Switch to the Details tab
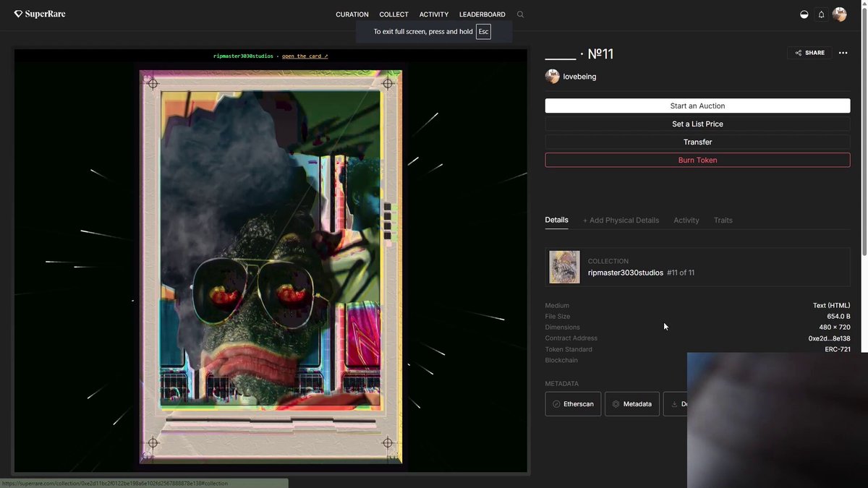The width and height of the screenshot is (868, 488). click(557, 220)
